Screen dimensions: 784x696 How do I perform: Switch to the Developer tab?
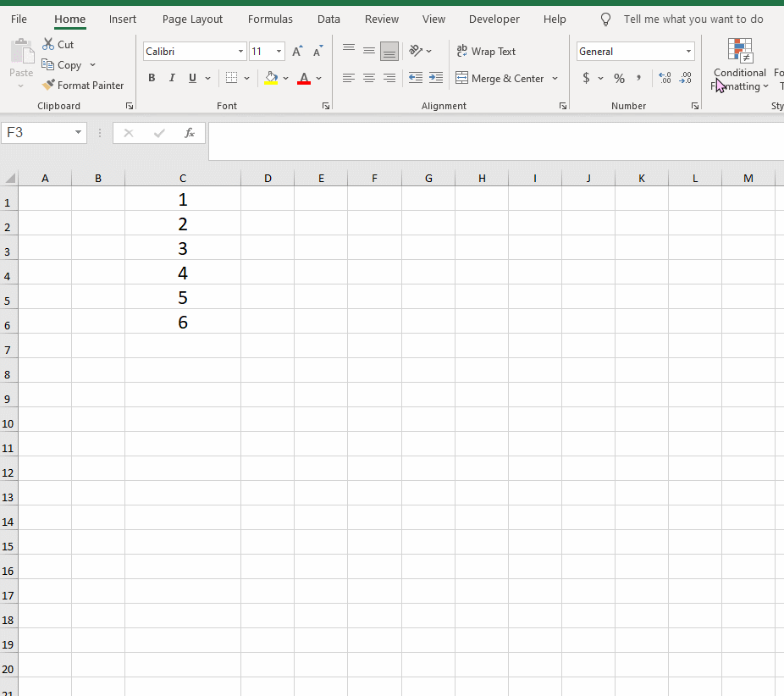tap(494, 19)
